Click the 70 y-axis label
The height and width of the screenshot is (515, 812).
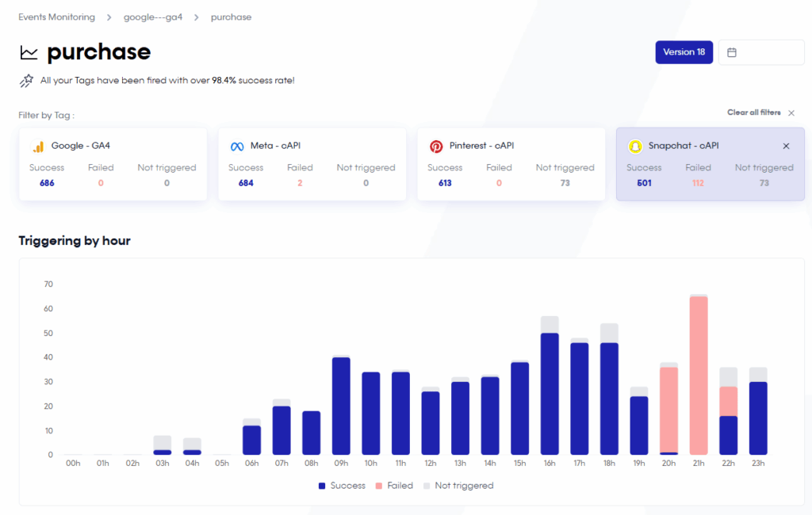(48, 284)
